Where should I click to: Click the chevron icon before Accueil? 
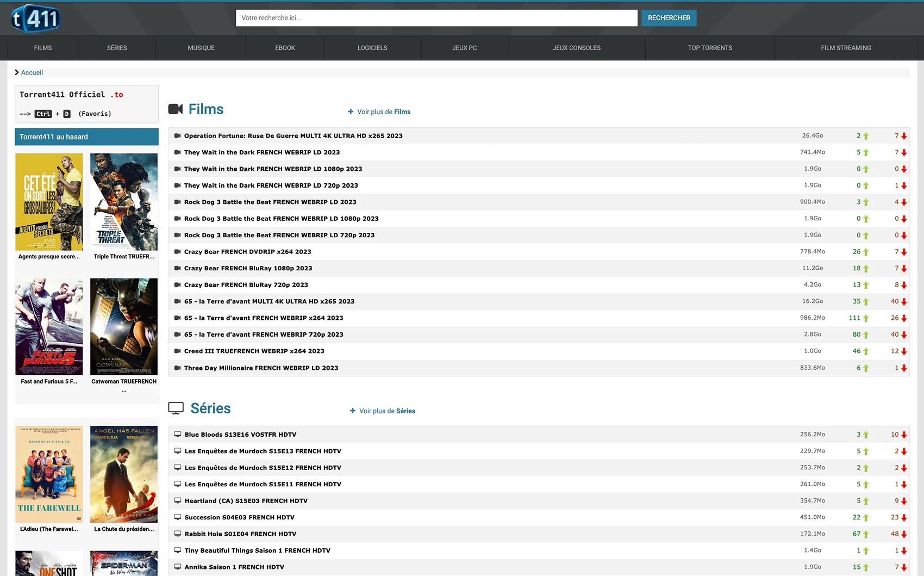[x=17, y=72]
